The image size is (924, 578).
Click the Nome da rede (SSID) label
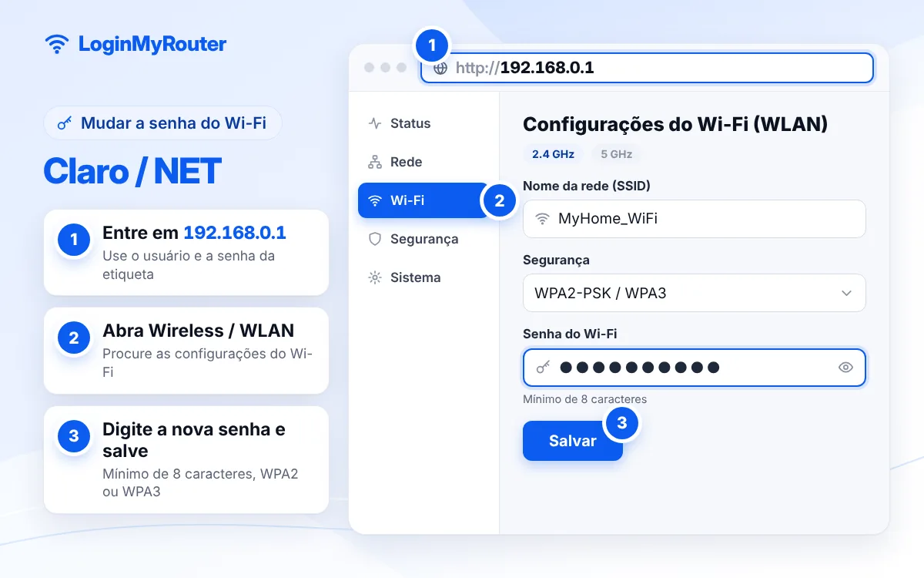[x=587, y=186]
